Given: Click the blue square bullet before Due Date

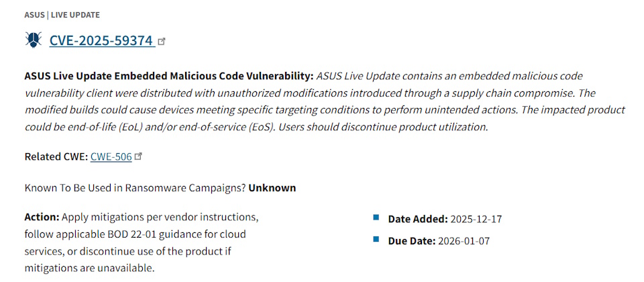Looking at the screenshot, I should pyautogui.click(x=376, y=238).
